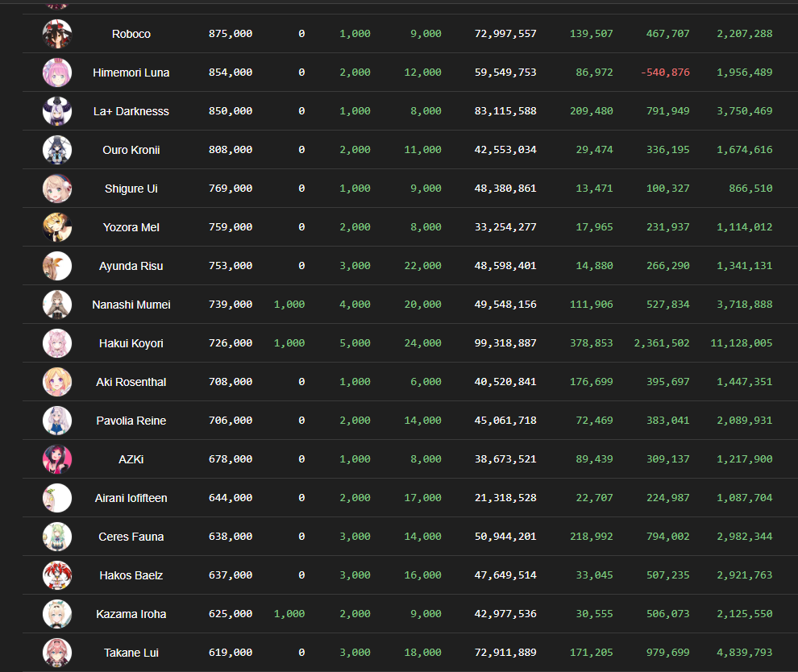The width and height of the screenshot is (798, 672).
Task: Open the Hakos Baelz channel name
Action: pyautogui.click(x=131, y=575)
